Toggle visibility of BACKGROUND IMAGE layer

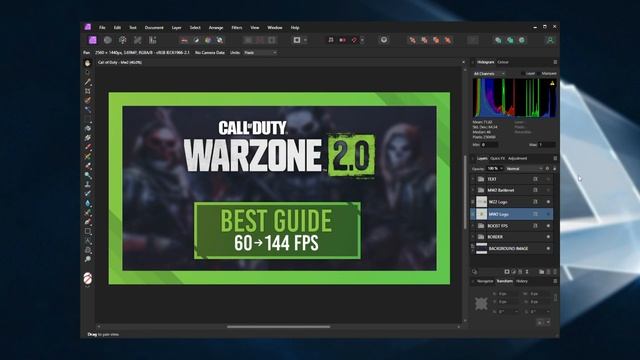(548, 248)
